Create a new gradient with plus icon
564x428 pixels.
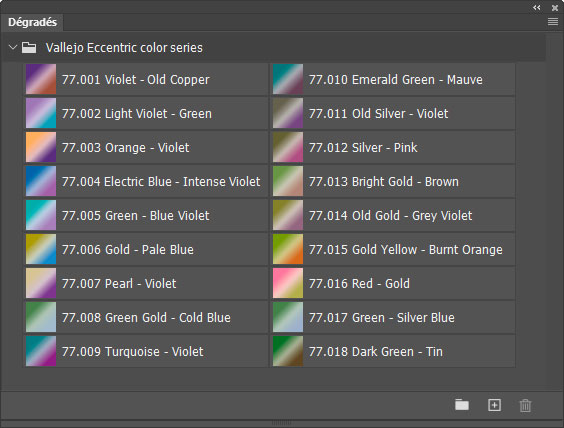pyautogui.click(x=494, y=405)
